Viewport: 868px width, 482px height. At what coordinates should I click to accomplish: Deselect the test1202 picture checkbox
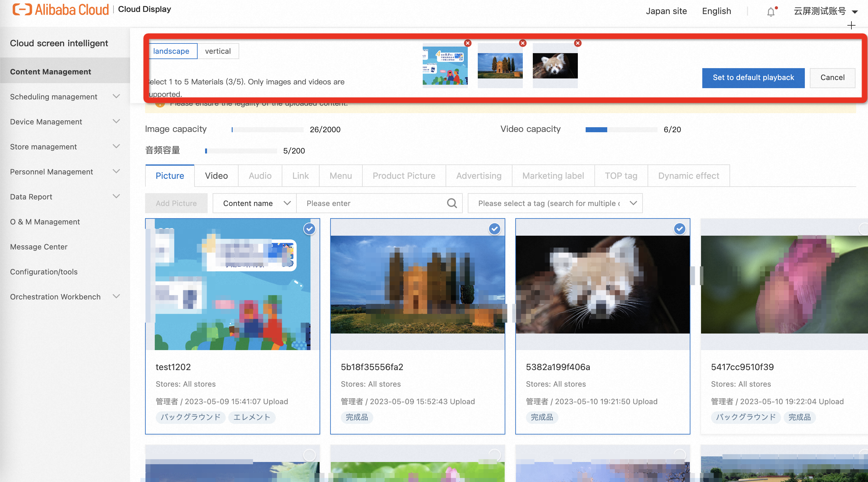pos(309,229)
